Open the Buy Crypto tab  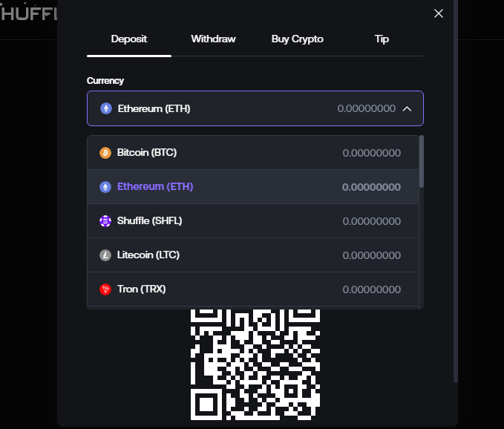click(298, 39)
